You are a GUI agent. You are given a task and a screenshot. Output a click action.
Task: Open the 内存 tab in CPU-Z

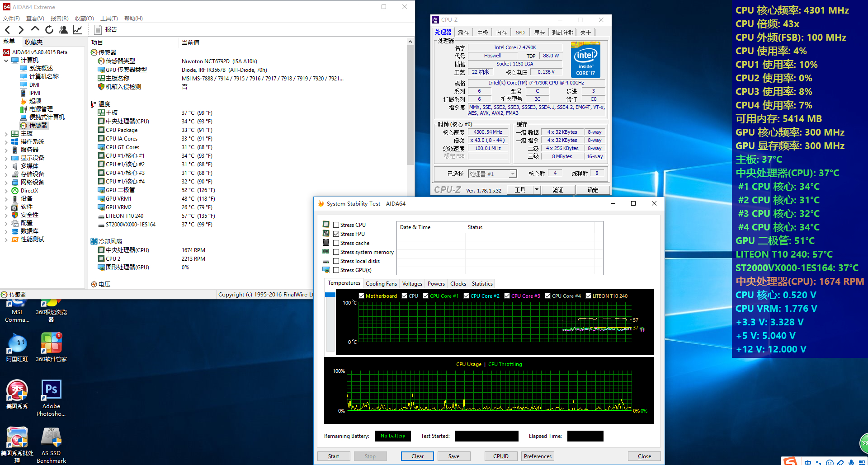tap(501, 33)
